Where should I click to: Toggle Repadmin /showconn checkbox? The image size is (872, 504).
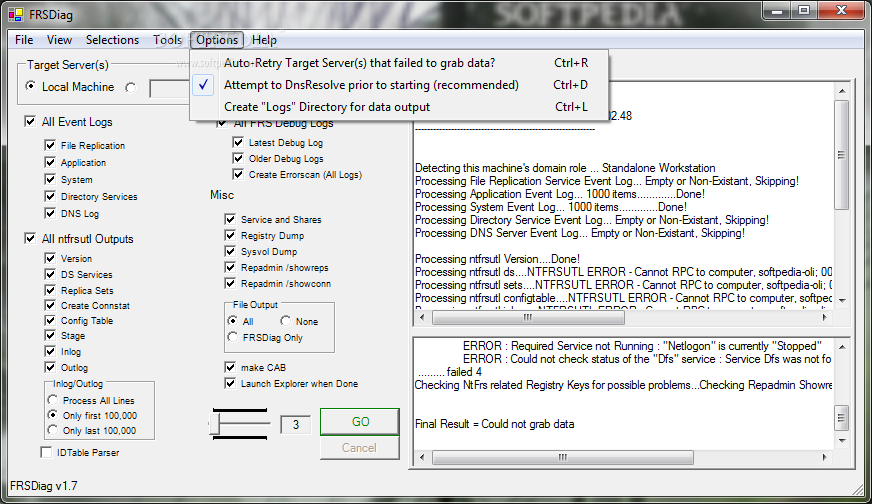pos(230,284)
